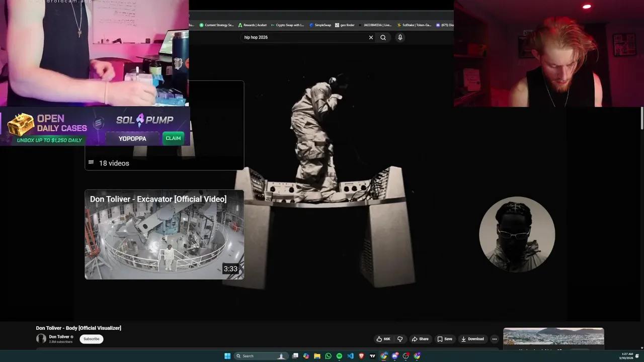
Task: Open the Crypto Swap bookmark
Action: [287, 25]
